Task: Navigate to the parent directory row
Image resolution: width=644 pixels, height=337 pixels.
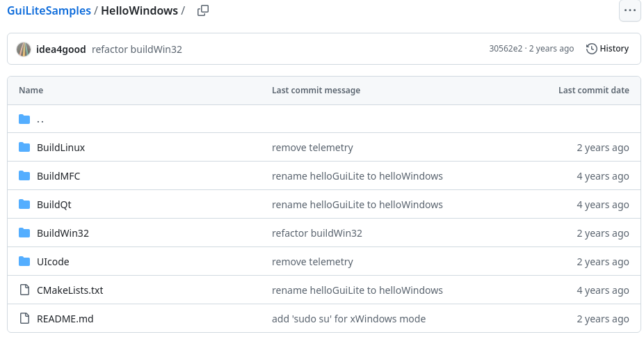Action: click(40, 119)
